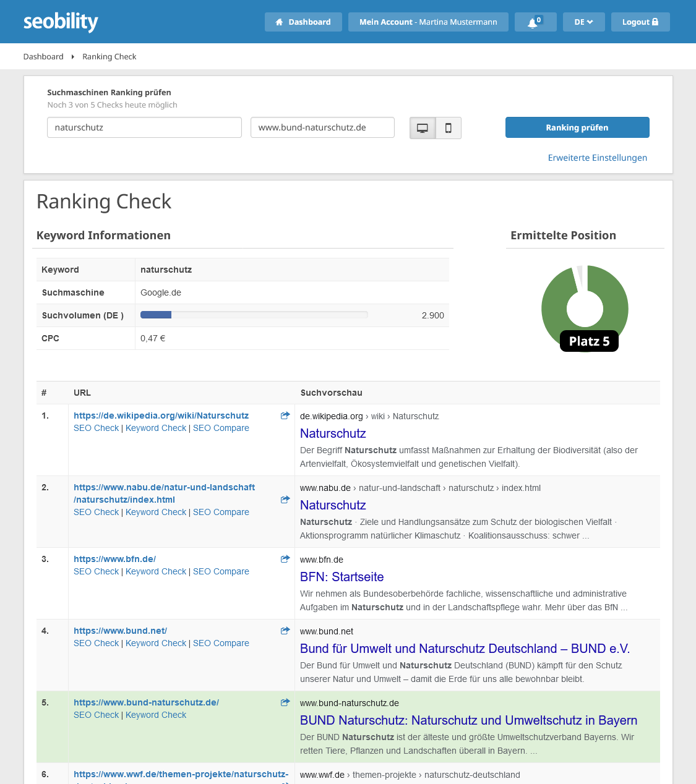The image size is (696, 784).
Task: Click the 0,47 € CPC value
Action: coord(153,338)
